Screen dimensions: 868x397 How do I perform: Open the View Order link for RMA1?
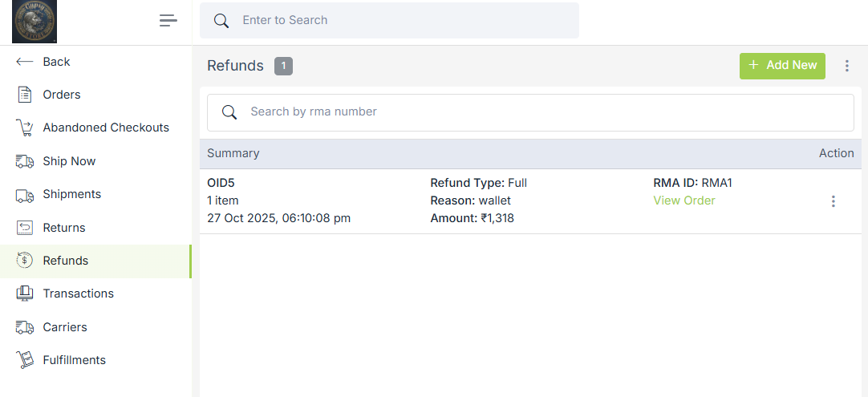point(684,201)
